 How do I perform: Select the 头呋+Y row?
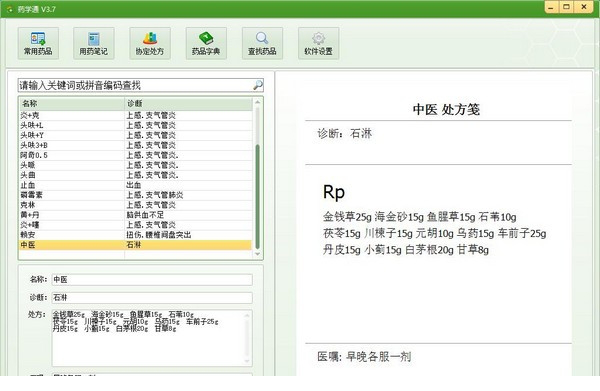click(135, 135)
